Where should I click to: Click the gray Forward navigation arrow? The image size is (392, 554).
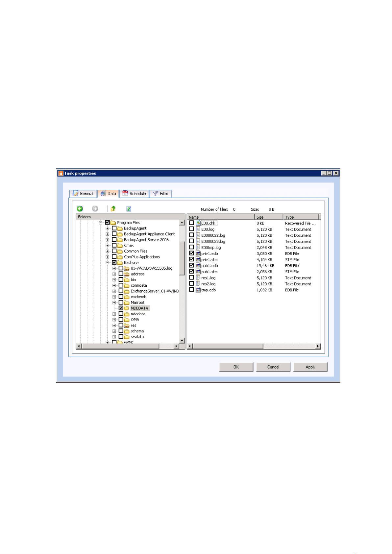[95, 209]
